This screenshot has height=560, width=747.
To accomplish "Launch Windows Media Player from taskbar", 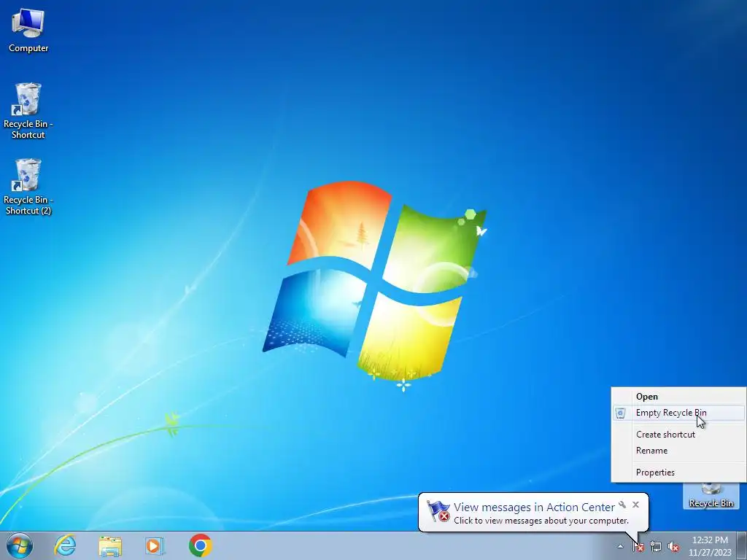I will click(154, 545).
